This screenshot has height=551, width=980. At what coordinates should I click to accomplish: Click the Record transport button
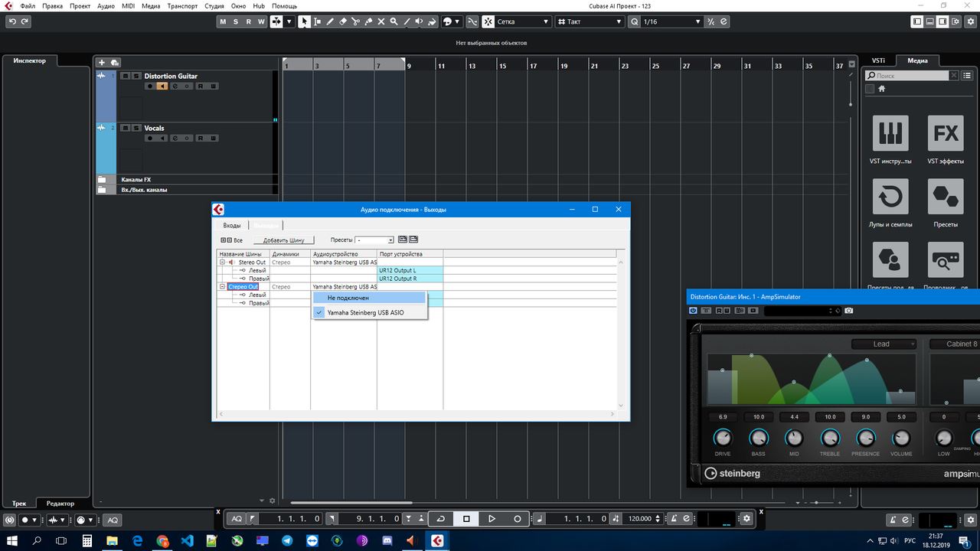517,519
